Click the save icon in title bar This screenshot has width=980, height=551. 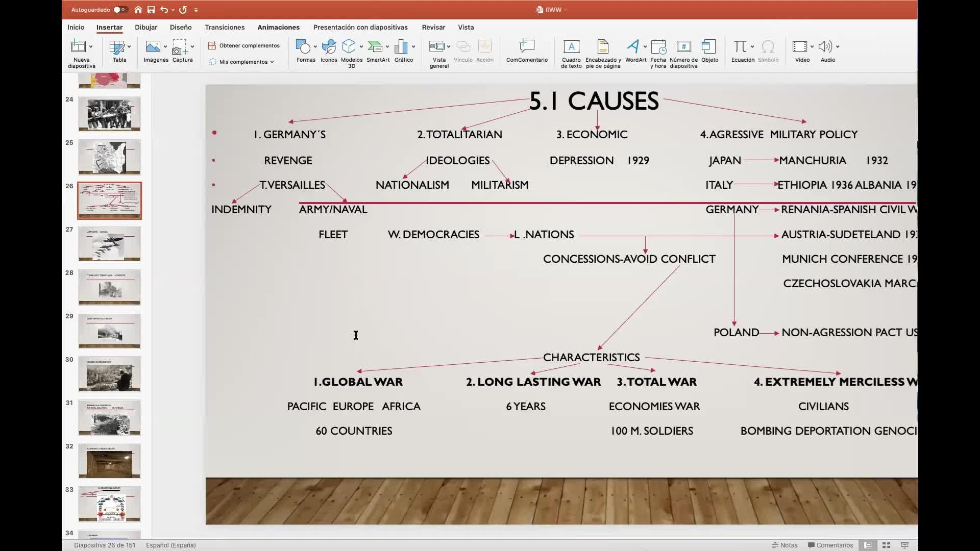pos(151,10)
